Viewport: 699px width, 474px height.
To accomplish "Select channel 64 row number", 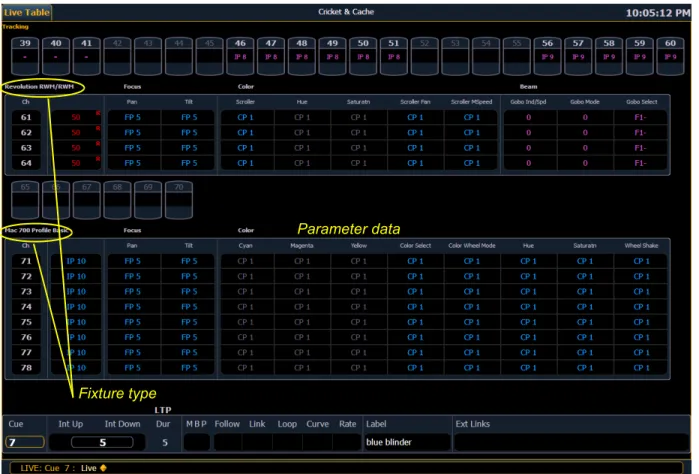I will click(26, 163).
